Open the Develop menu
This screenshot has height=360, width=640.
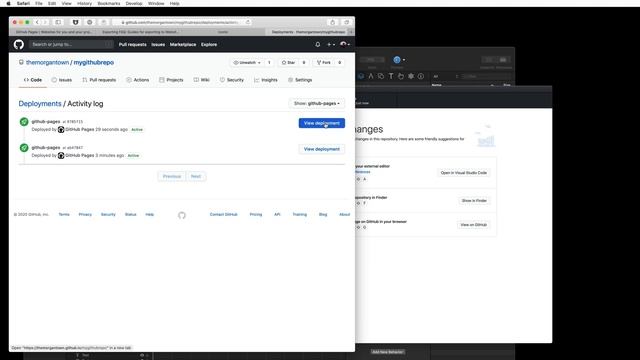pos(134,3)
